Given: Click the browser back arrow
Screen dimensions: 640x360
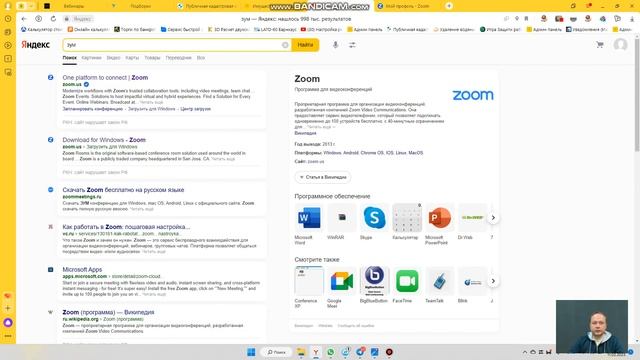Looking at the screenshot, I should [x=24, y=19].
